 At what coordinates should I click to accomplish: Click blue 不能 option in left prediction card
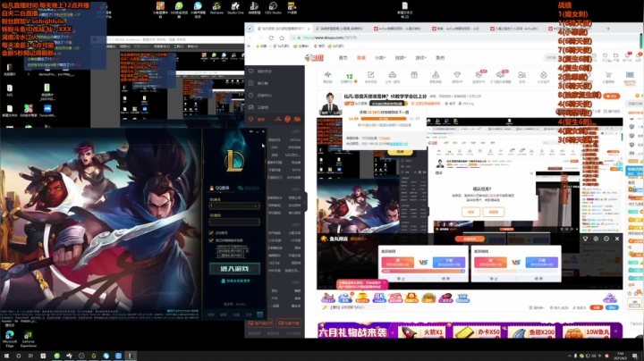click(x=449, y=262)
